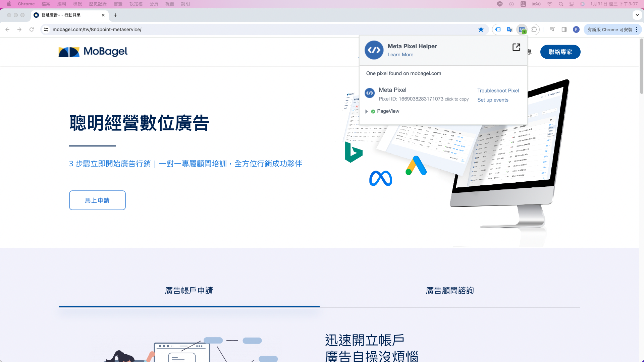Open the 書籤 menu
Image resolution: width=644 pixels, height=362 pixels.
tap(118, 4)
